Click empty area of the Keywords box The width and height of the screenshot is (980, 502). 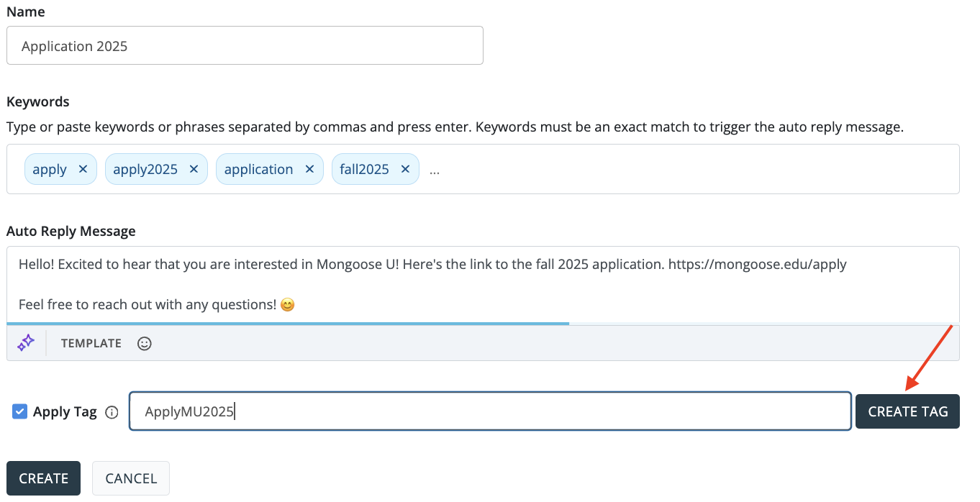[x=684, y=170]
